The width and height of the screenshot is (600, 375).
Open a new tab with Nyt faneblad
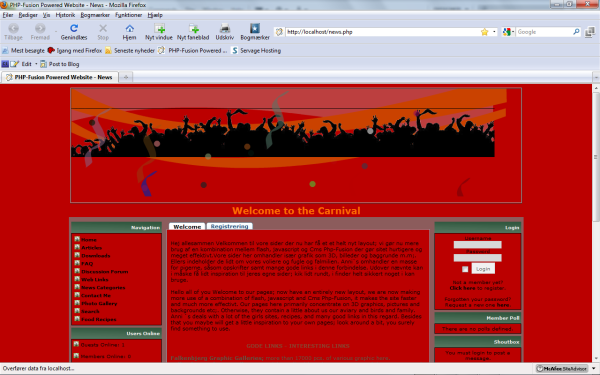[194, 28]
